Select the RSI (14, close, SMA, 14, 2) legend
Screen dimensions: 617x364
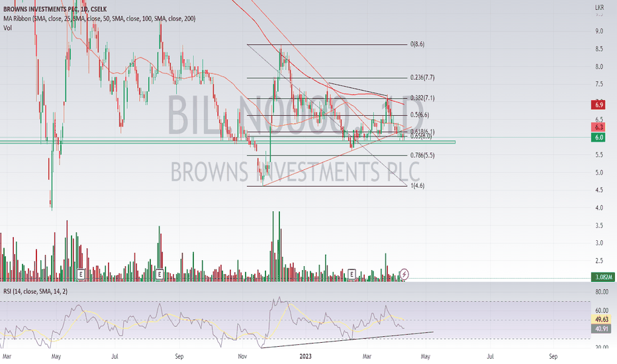point(35,291)
